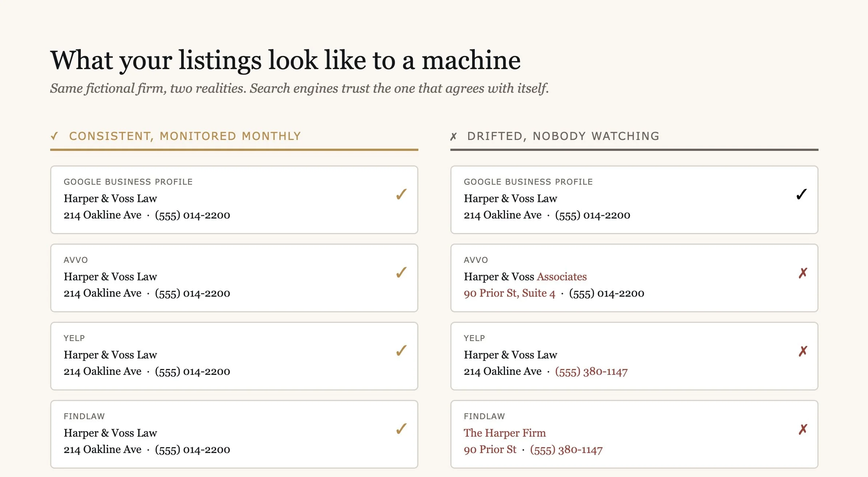This screenshot has height=477, width=868.
Task: Click '214 Oakline Ave' in consistent Avvo card
Action: (103, 293)
